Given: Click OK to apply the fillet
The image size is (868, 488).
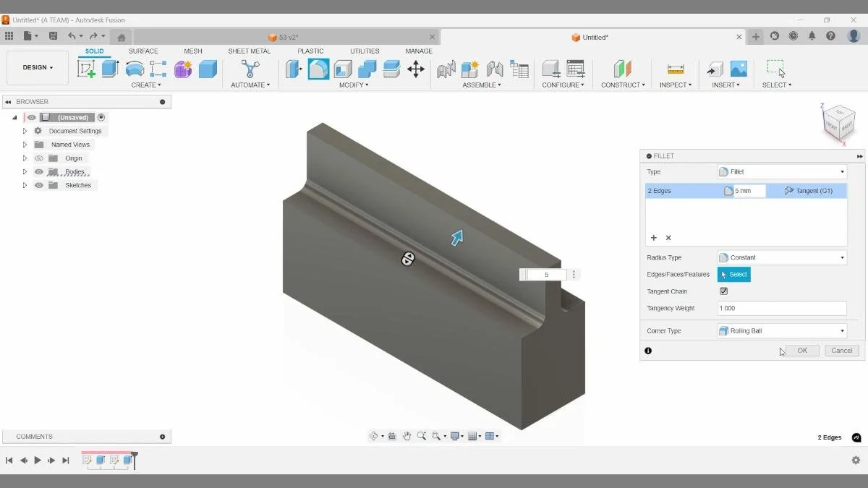Looking at the screenshot, I should tap(802, 350).
